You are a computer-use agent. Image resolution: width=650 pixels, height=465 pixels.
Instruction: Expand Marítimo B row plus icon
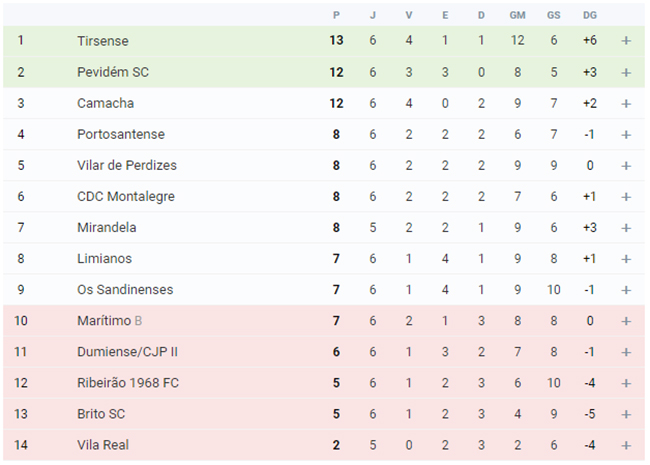pos(626,321)
